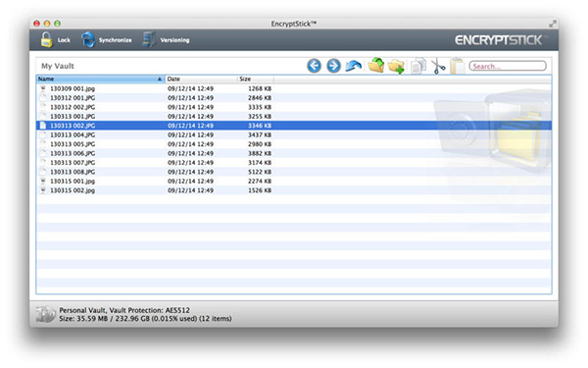Click the 2980 KB size cell
Viewport: 588px width, 368px height.
pos(260,144)
